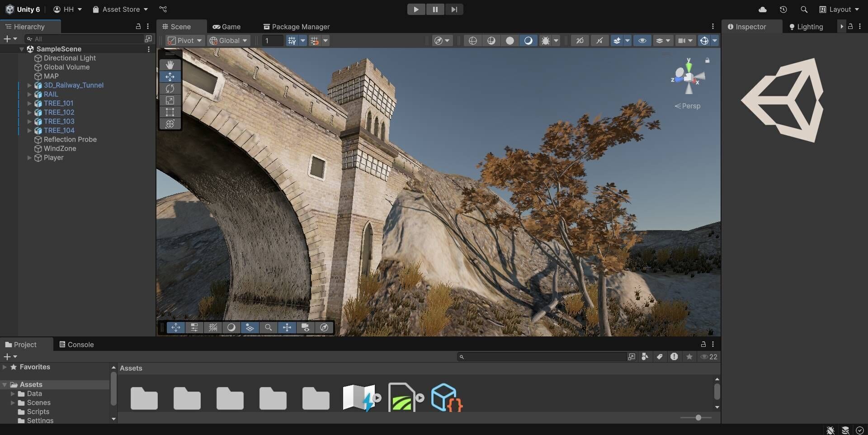This screenshot has height=435, width=868.
Task: Open Unity version control icon
Action: coord(163,9)
